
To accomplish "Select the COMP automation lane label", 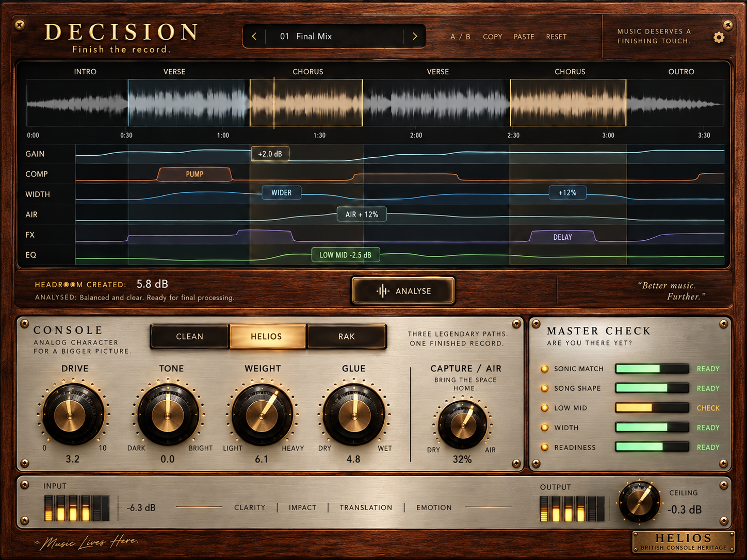I will pyautogui.click(x=37, y=174).
